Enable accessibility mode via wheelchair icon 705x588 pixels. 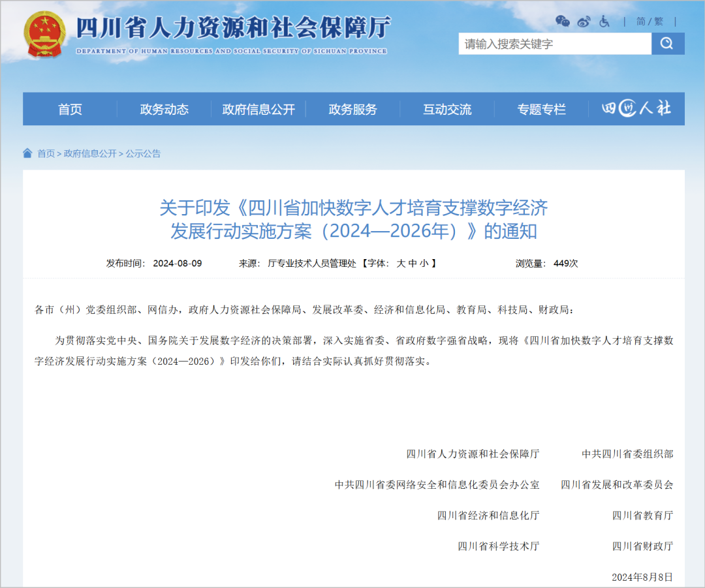tap(604, 22)
